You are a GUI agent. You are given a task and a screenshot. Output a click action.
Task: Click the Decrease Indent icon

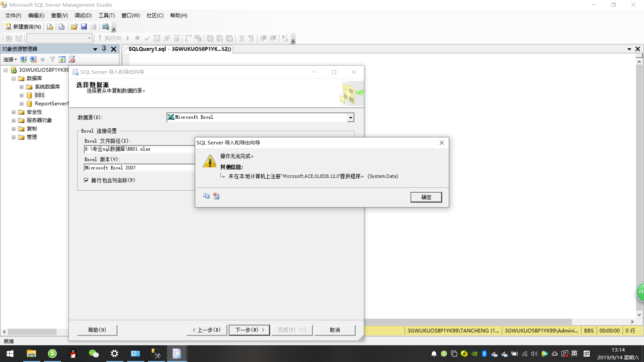coord(264,38)
